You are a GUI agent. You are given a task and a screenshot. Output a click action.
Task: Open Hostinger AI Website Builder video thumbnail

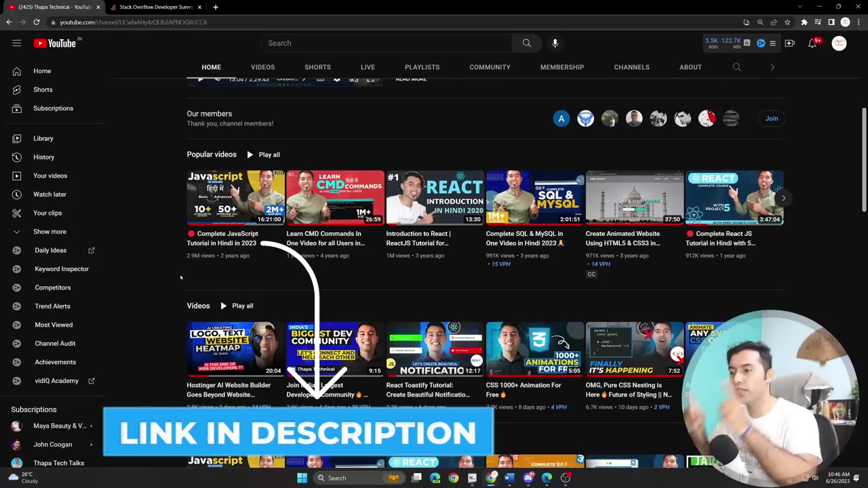(235, 349)
